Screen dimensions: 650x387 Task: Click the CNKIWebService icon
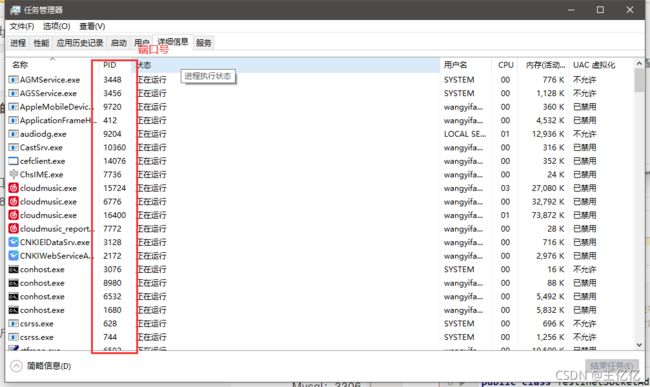[13, 256]
